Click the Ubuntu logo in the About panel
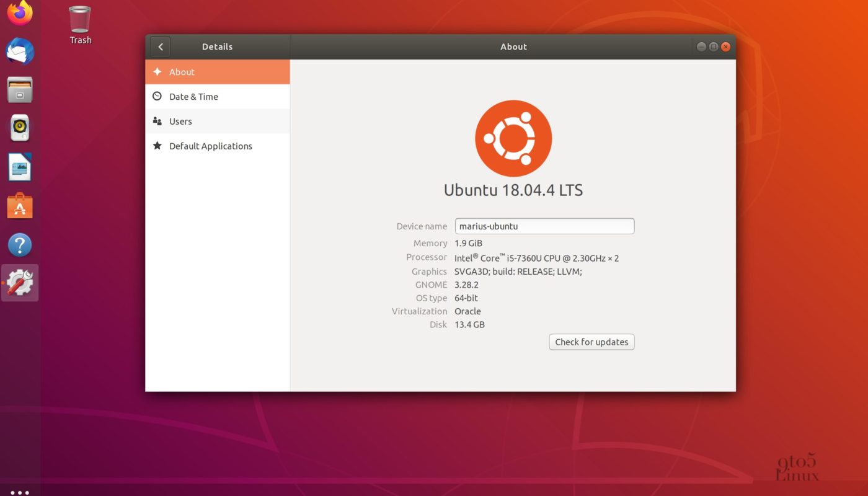 513,138
